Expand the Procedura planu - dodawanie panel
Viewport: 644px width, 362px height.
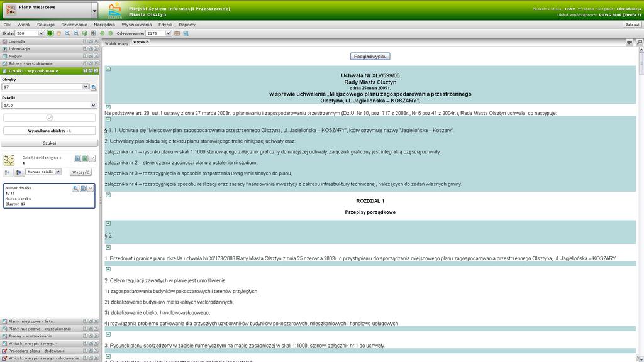[49, 351]
